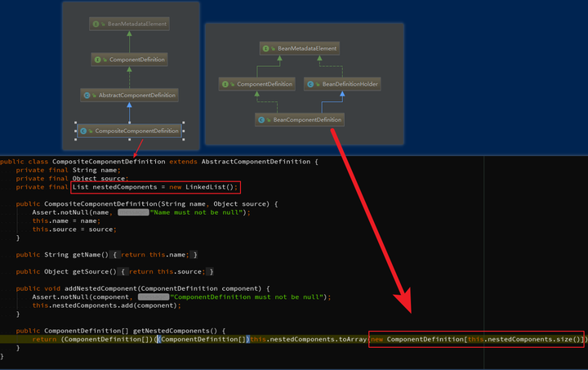Image resolution: width=588 pixels, height=370 pixels.
Task: Click 'AbstractComponentDefinition' after the extends keyword
Action: (256, 162)
